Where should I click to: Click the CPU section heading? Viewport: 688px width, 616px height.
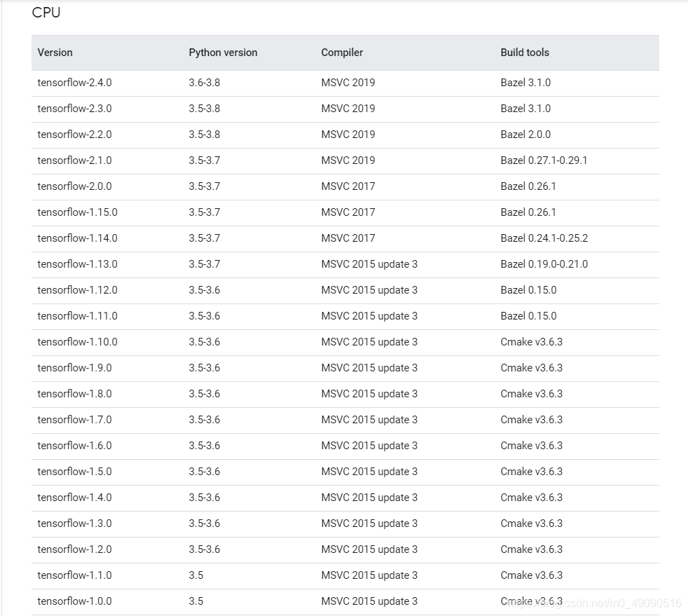point(46,13)
